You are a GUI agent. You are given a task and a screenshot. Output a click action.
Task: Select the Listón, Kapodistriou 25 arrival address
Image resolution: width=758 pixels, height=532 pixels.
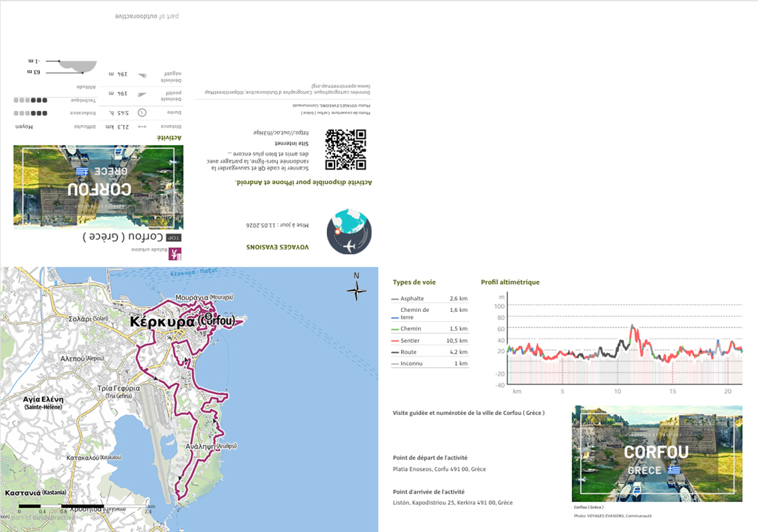[453, 503]
